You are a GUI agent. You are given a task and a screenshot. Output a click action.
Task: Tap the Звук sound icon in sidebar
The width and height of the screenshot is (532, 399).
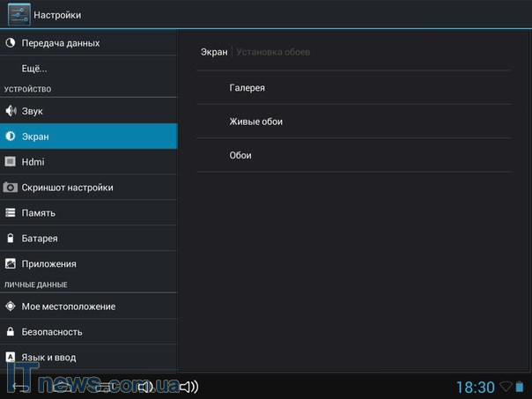click(x=11, y=111)
